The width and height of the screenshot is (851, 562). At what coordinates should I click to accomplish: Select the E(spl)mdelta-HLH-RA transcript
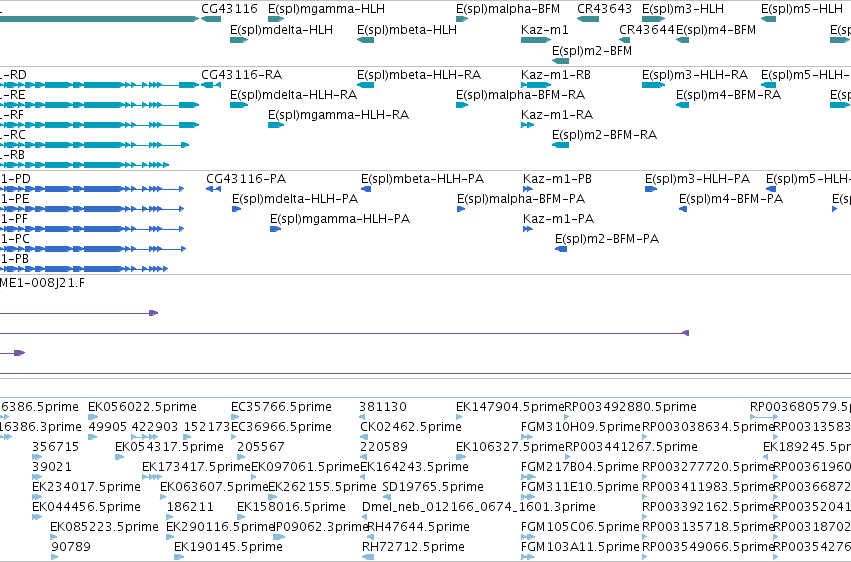pyautogui.click(x=239, y=105)
